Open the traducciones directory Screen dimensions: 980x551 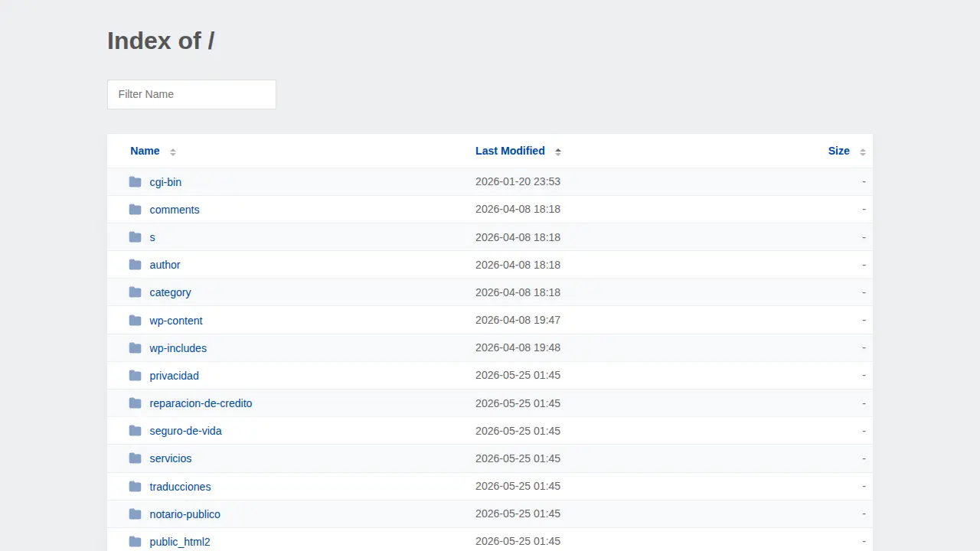click(x=180, y=487)
